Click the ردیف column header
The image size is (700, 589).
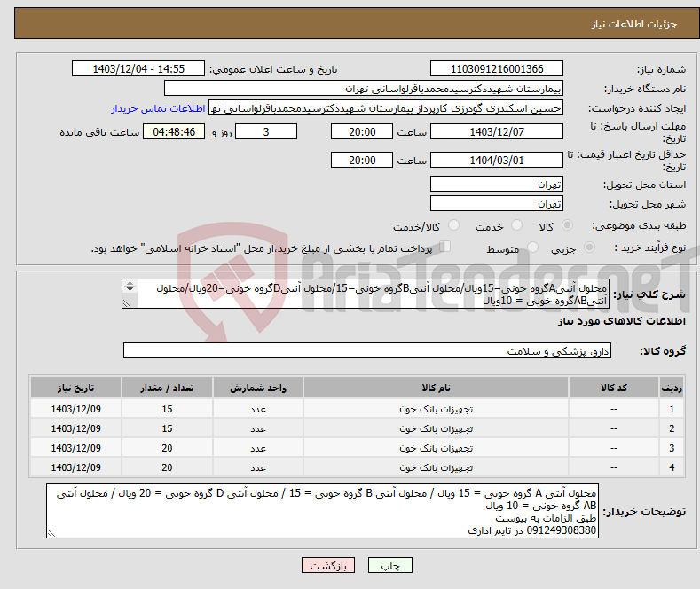672,388
